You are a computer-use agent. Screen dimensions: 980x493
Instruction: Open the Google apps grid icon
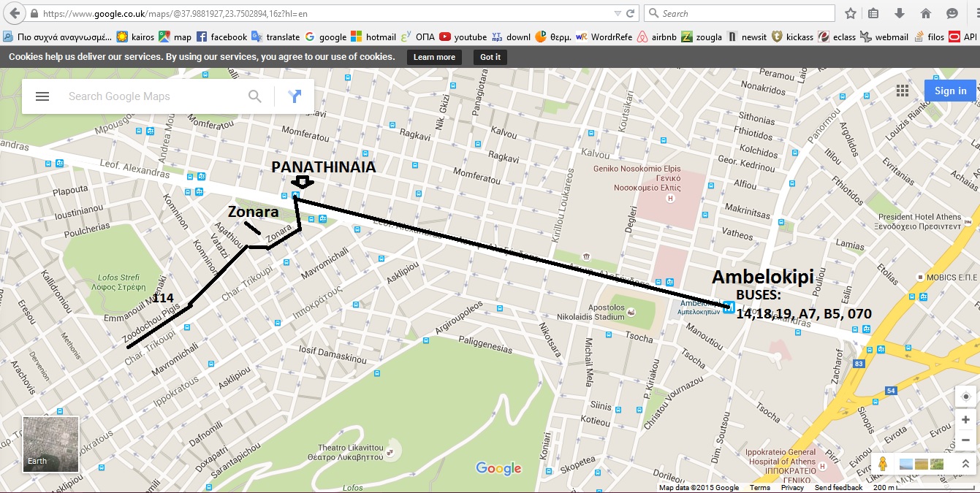point(903,91)
